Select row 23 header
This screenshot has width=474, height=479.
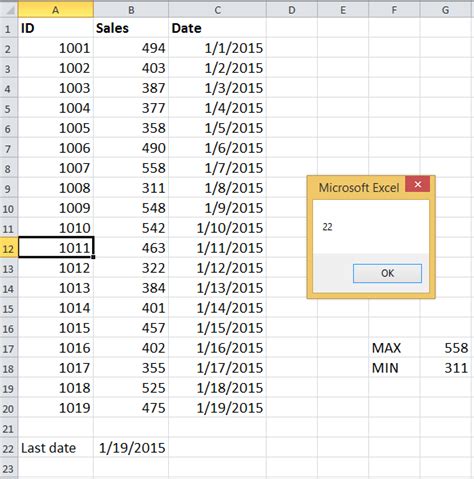pyautogui.click(x=9, y=468)
